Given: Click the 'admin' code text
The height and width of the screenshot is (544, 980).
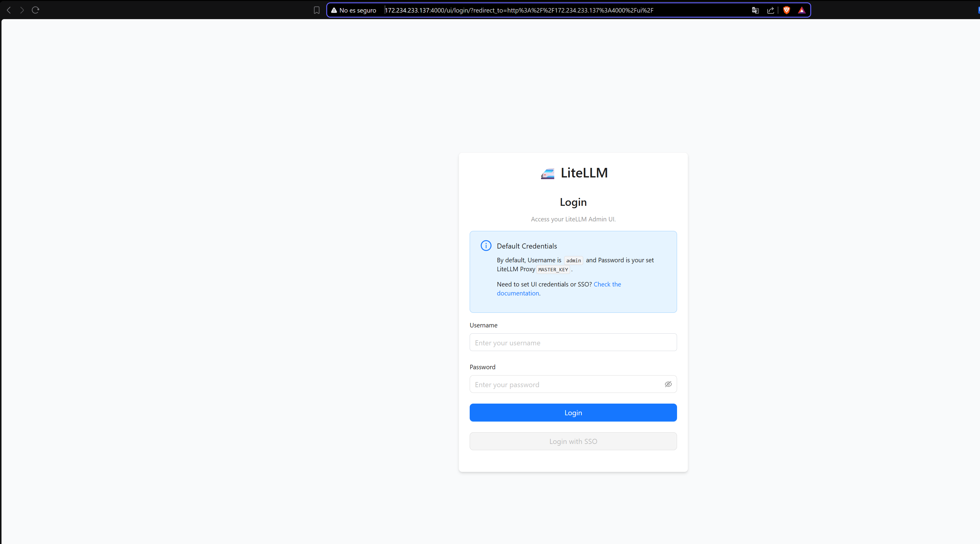Looking at the screenshot, I should 573,260.
